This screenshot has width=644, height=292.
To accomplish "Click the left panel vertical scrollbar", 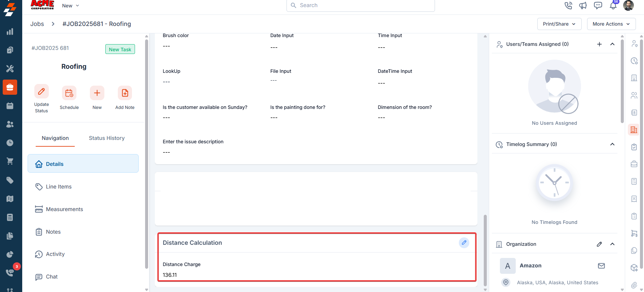I will click(x=146, y=153).
